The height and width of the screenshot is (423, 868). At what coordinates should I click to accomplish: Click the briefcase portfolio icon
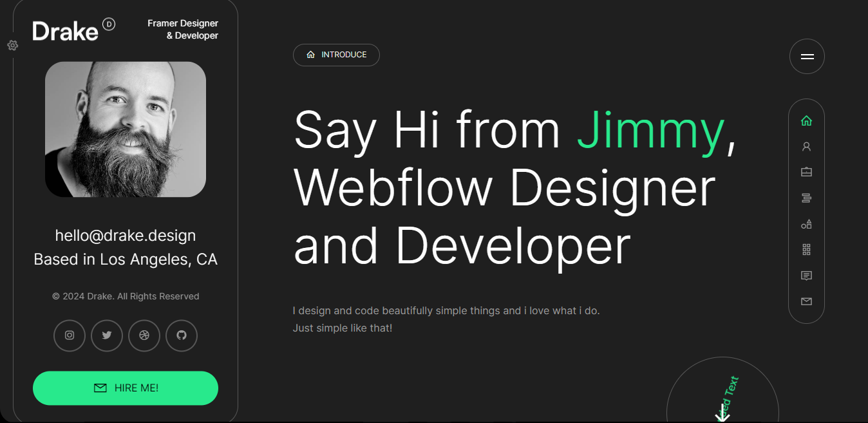806,172
